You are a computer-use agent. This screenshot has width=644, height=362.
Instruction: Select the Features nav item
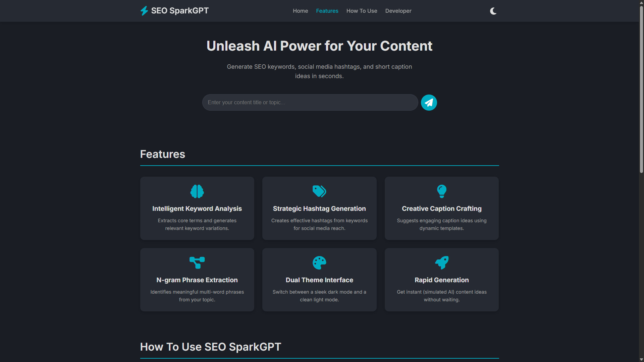click(x=327, y=11)
